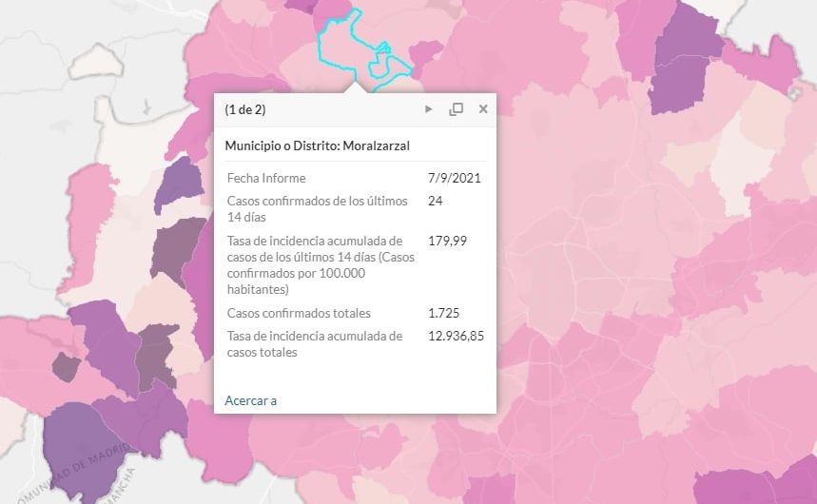The height and width of the screenshot is (504, 817).
Task: Open the Acercar a zoom link
Action: [x=251, y=400]
